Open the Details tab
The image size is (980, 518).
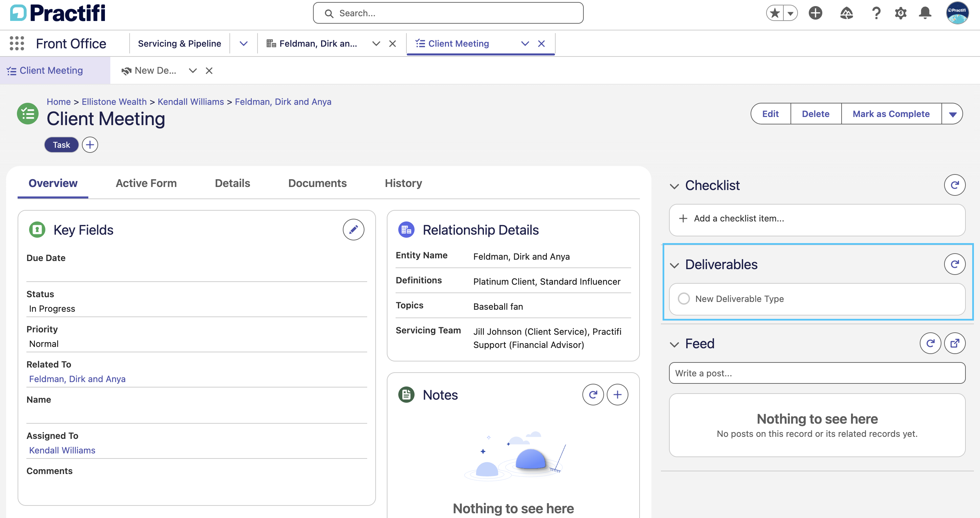(232, 183)
